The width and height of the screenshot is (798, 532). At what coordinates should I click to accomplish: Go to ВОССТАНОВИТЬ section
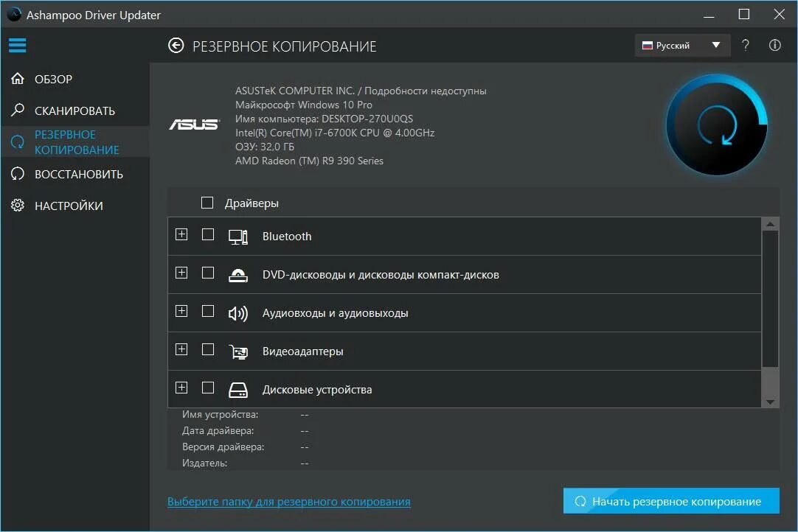click(x=75, y=174)
